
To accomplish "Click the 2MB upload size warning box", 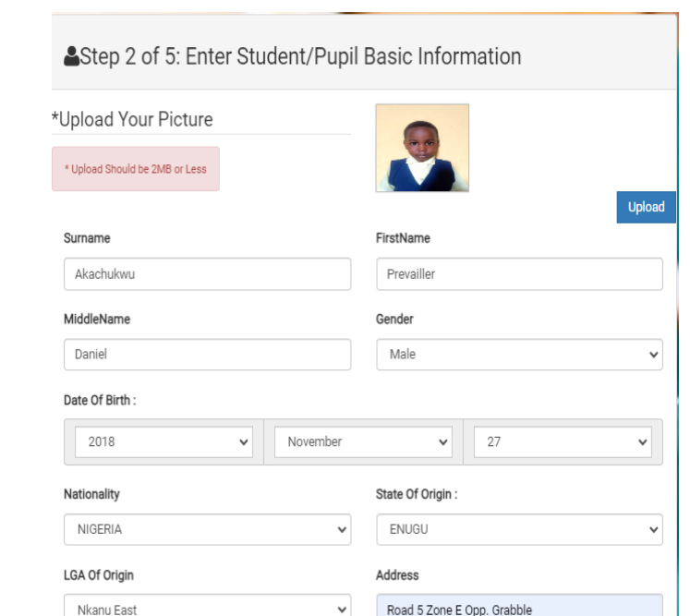I will pyautogui.click(x=136, y=169).
